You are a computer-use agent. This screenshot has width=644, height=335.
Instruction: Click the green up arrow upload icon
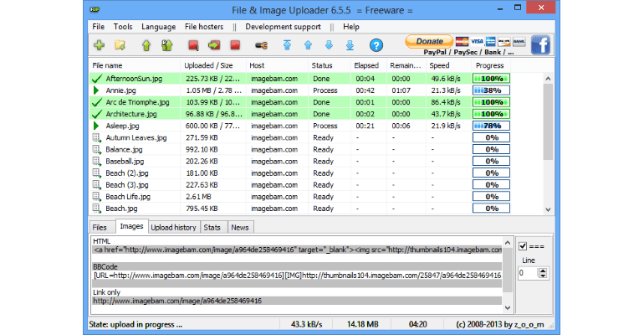146,44
